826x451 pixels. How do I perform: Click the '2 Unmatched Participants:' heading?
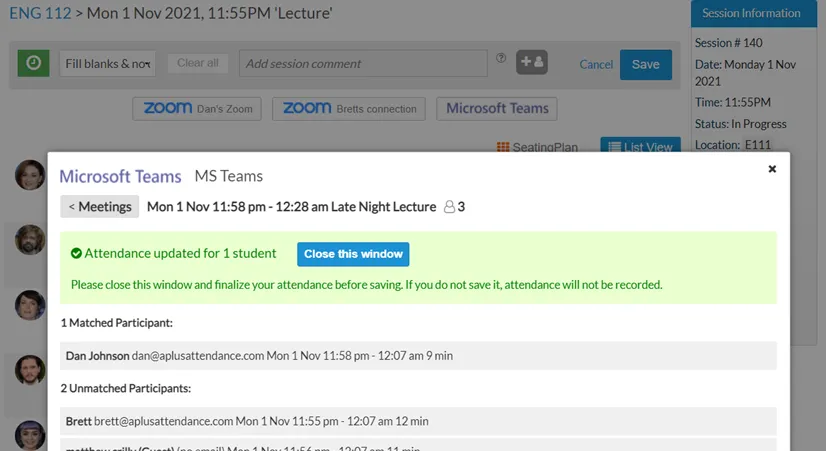pos(125,388)
